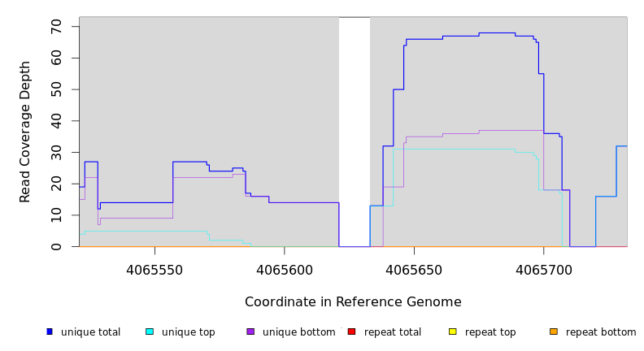Click the yellow repeat top legend swatch

click(x=453, y=331)
